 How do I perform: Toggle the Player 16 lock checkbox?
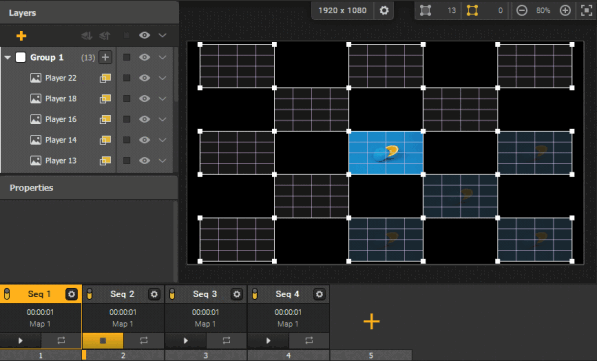[126, 119]
